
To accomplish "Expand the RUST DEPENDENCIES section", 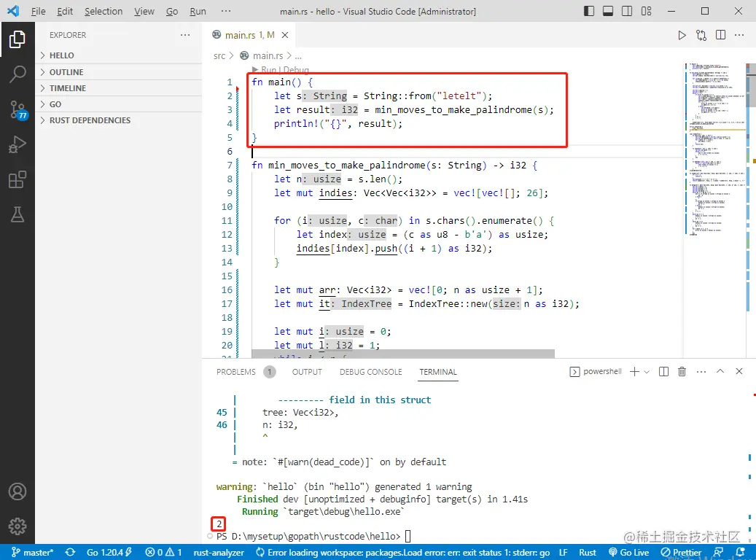I will 118,120.
